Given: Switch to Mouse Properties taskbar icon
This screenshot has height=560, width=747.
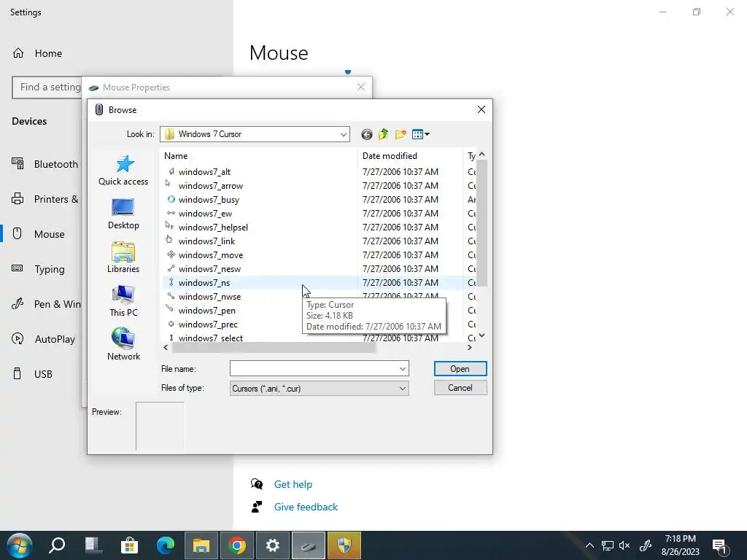Looking at the screenshot, I should pyautogui.click(x=309, y=545).
